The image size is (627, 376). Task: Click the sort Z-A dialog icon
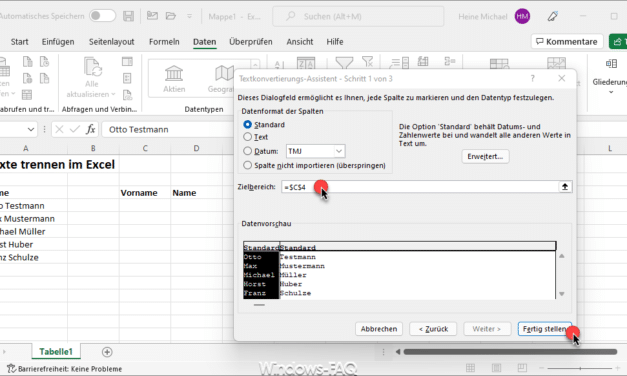306,63
